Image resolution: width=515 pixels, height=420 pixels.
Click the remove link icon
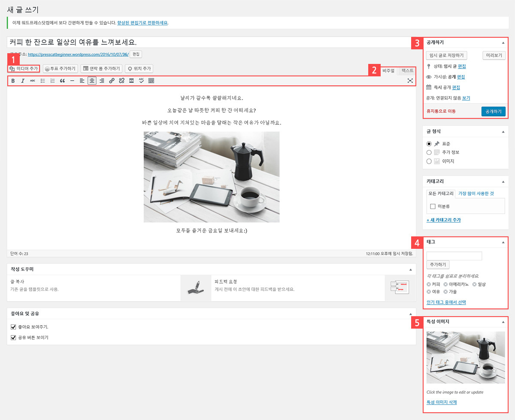pos(121,81)
